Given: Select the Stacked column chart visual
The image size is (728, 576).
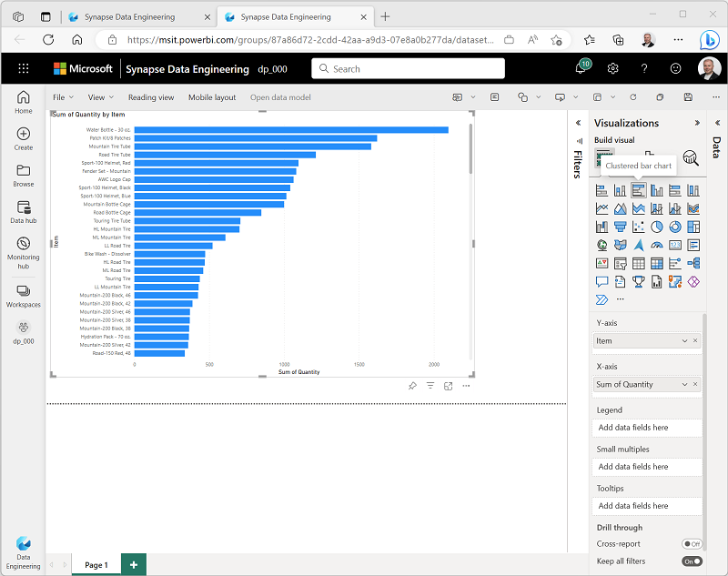Looking at the screenshot, I should coord(620,190).
